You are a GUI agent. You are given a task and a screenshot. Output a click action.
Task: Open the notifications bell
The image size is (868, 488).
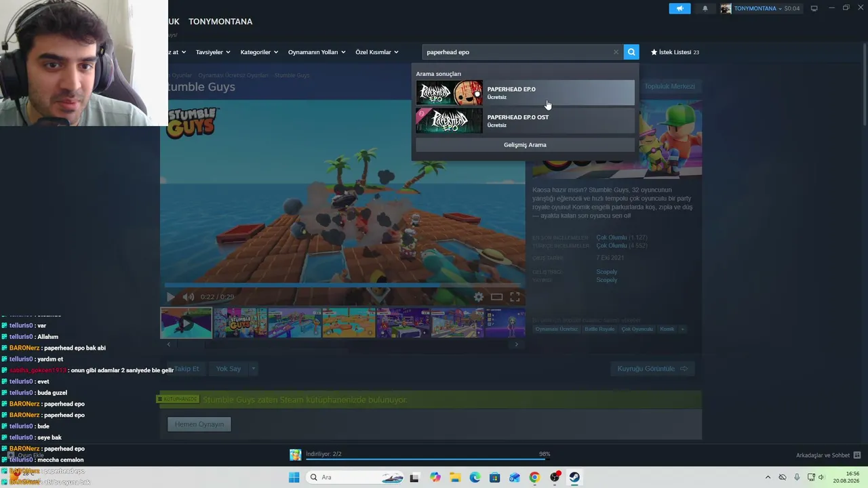pos(705,9)
